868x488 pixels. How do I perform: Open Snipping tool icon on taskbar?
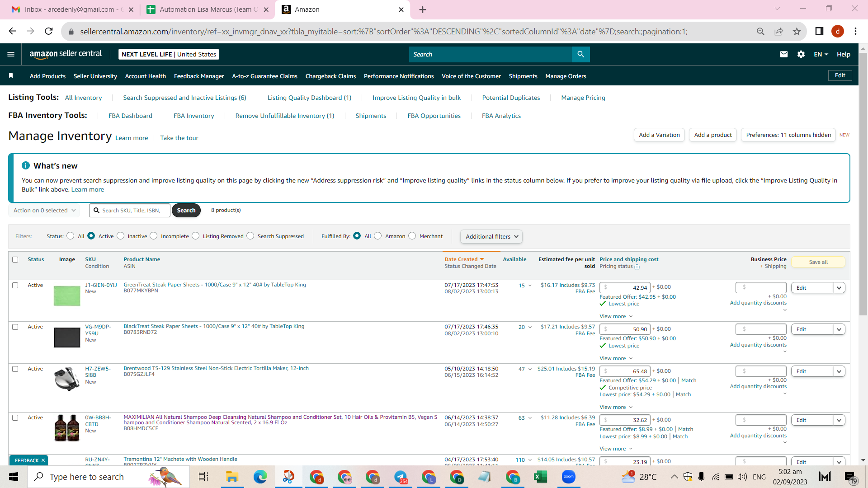pos(288,477)
